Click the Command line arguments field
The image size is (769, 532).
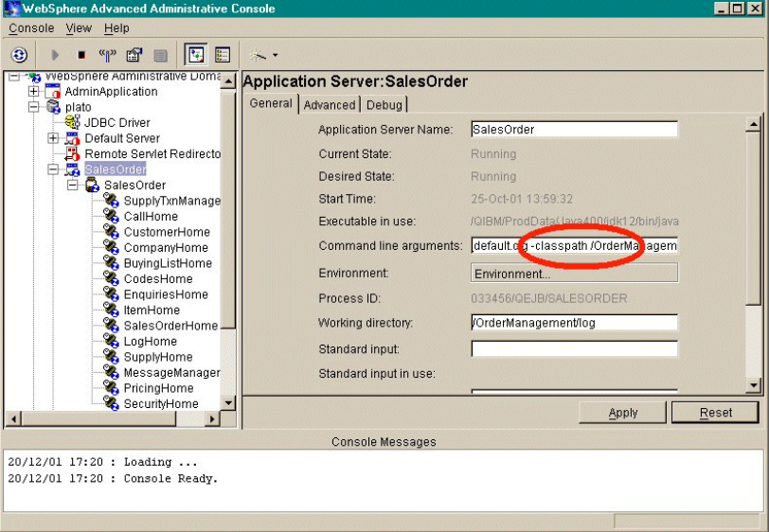pos(574,246)
